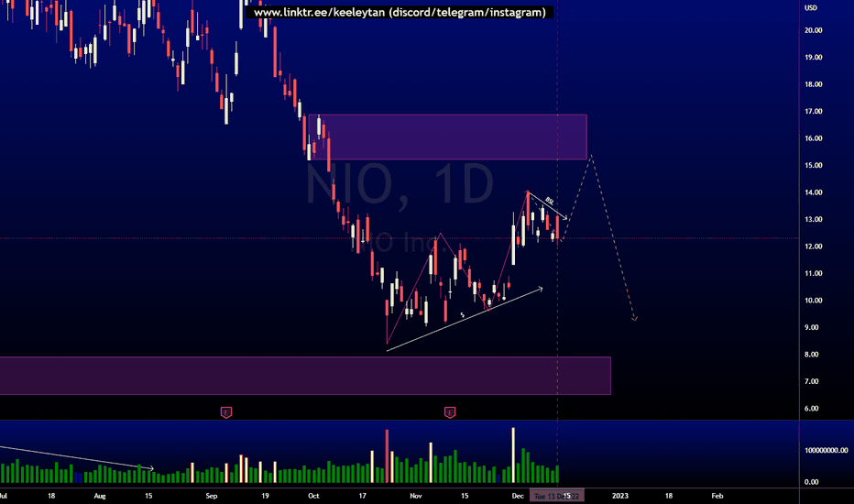Screen dimensions: 854x504
Task: Click the Oct label on time axis
Action: coord(313,496)
